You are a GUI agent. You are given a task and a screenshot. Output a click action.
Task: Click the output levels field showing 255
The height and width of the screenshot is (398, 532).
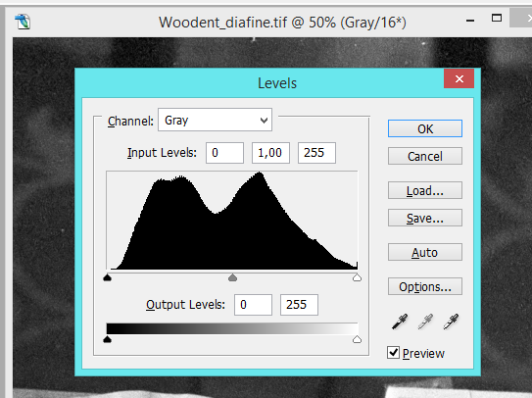(299, 305)
